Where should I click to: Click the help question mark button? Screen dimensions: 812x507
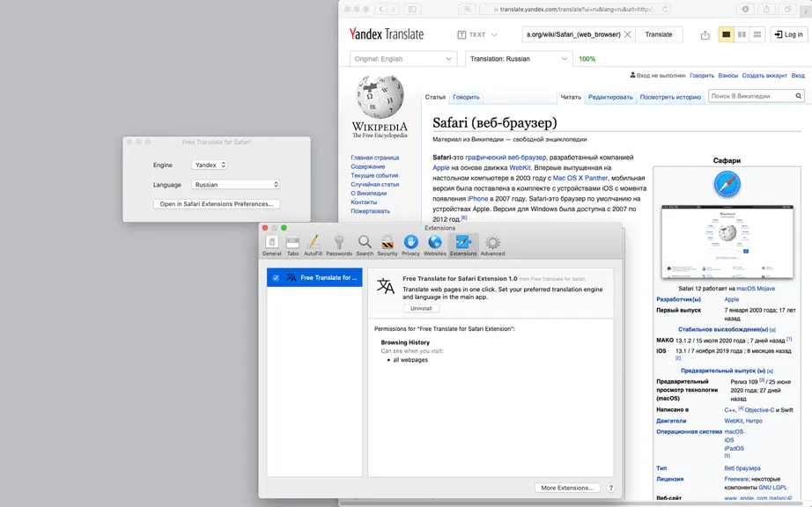tap(611, 488)
